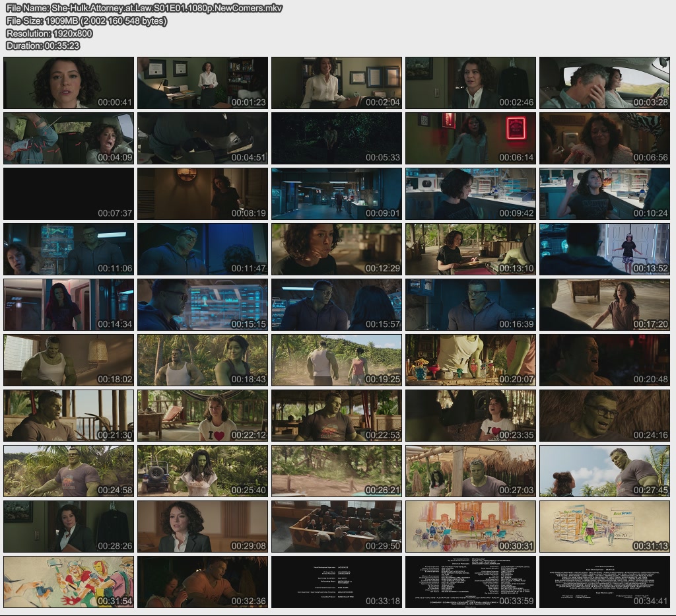Viewport: 676px width, 616px height.
Task: Click the jungle frame at 00:18:43
Action: click(203, 360)
